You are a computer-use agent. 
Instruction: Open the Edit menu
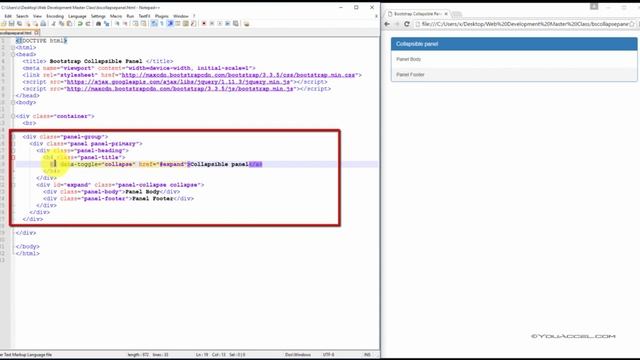click(x=8, y=16)
